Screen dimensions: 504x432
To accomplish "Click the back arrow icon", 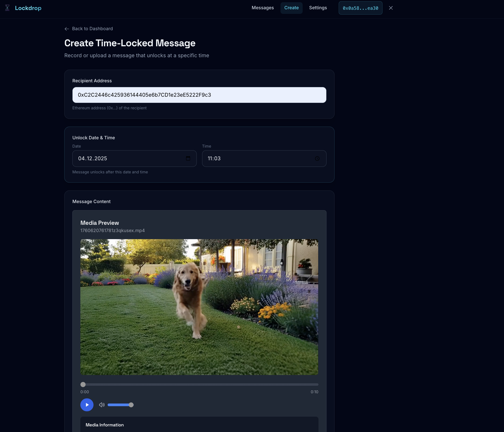I will point(67,29).
